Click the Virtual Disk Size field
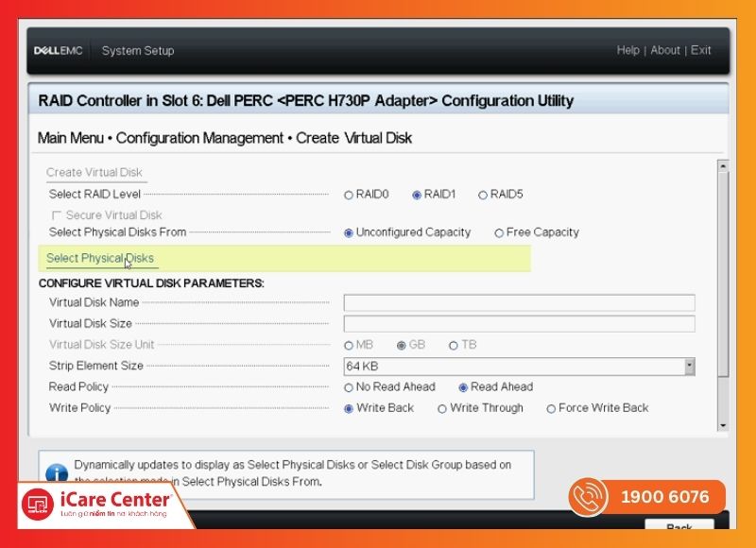Screen dimensions: 756x548 coord(519,324)
